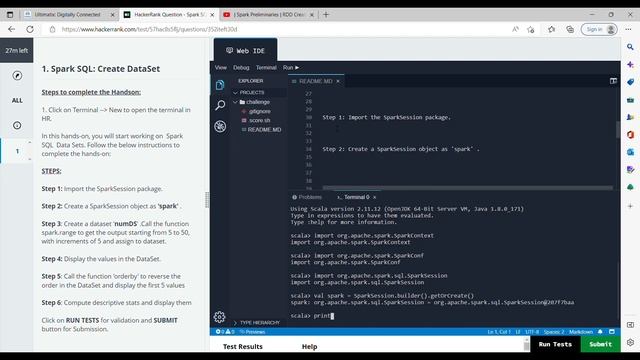Open the Debug icon in IDE sidebar
The width and height of the screenshot is (640, 360).
point(220,127)
